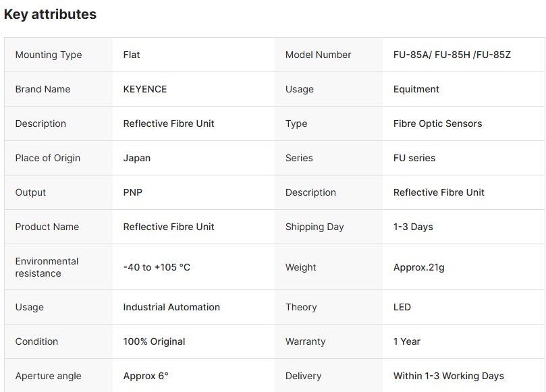Click the Equitment usage value
This screenshot has height=392, width=546.
point(416,89)
